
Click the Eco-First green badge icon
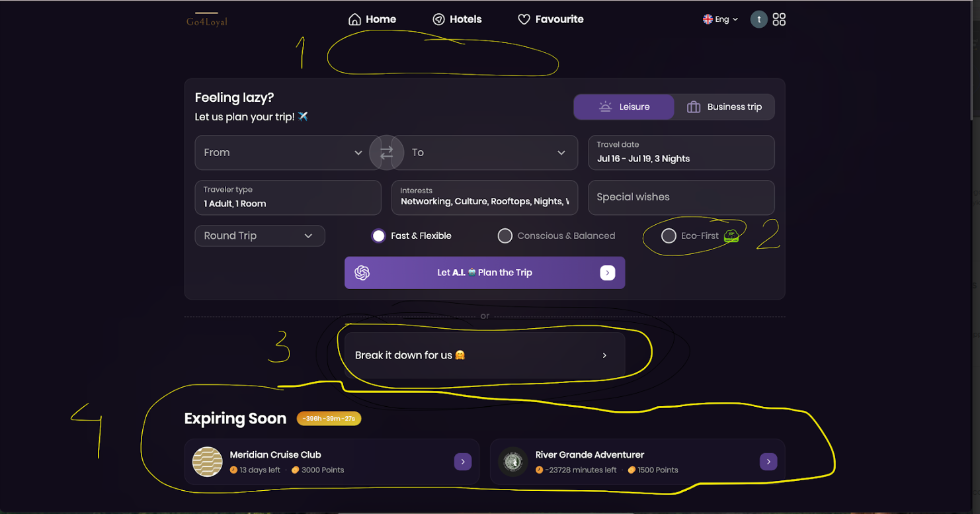pyautogui.click(x=731, y=236)
